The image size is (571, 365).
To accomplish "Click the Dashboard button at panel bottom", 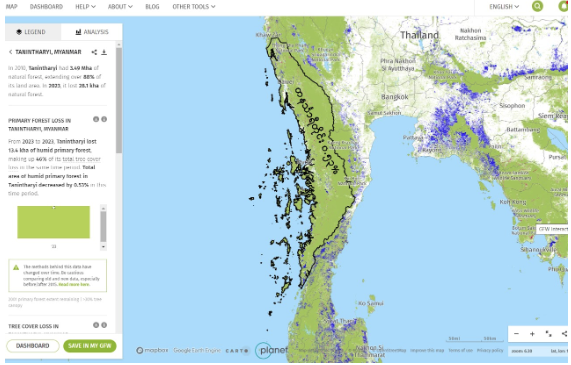I will point(33,346).
